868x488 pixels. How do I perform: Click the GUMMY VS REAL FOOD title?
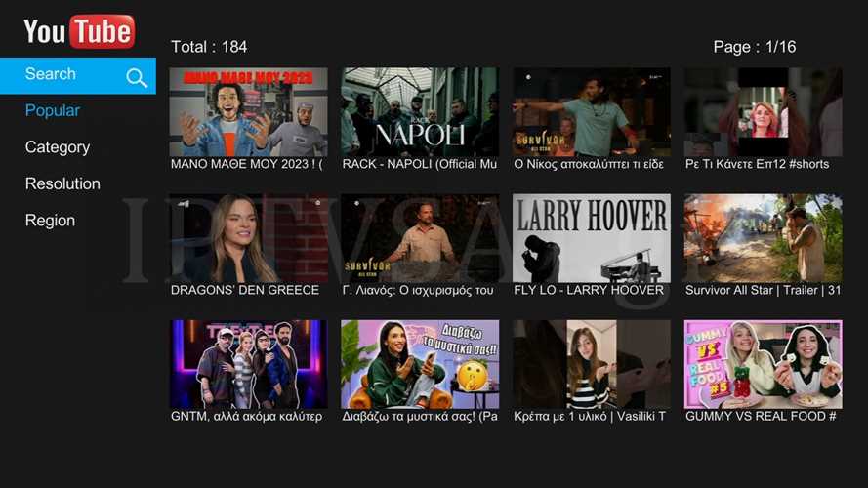click(761, 417)
